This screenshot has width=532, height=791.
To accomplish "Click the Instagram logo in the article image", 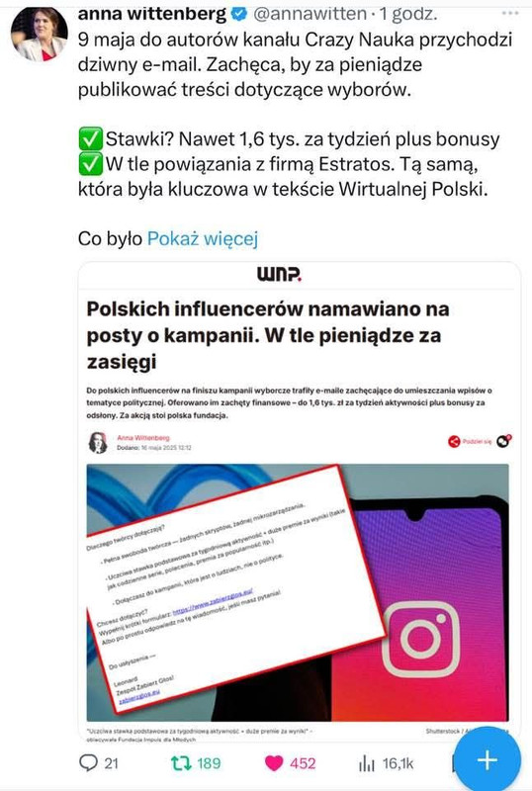I will (420, 638).
